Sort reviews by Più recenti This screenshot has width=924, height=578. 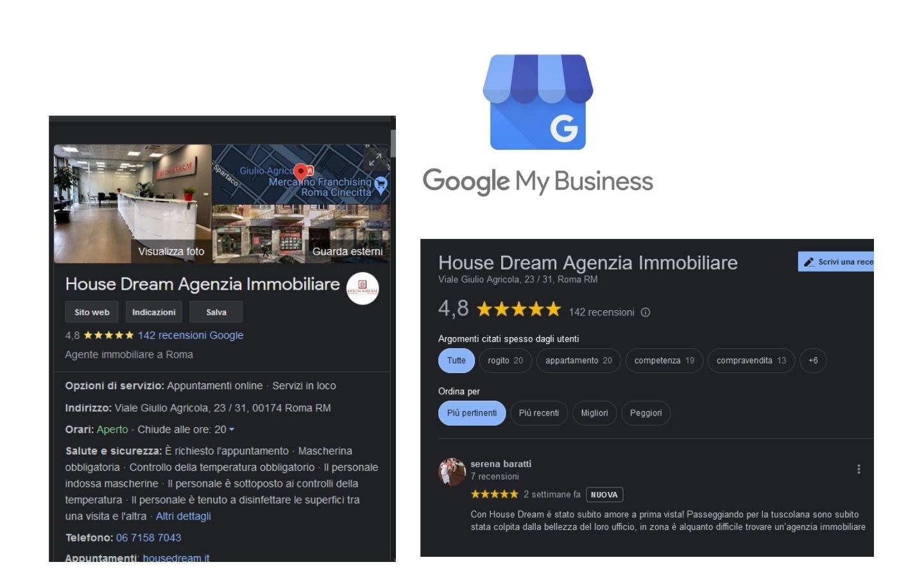click(x=539, y=413)
